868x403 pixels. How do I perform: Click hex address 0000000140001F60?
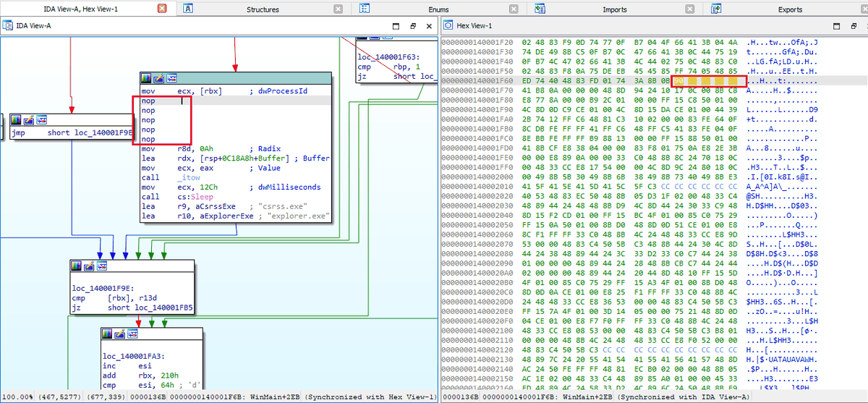pos(477,80)
